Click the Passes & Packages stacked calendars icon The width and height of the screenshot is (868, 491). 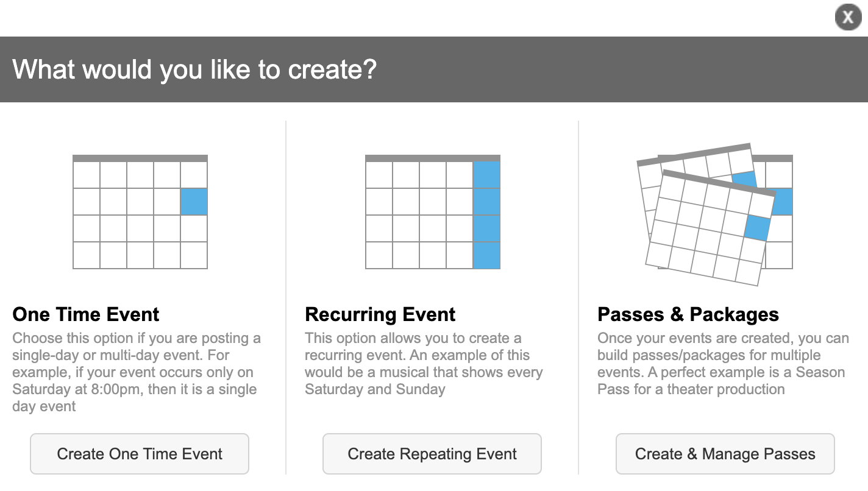point(714,214)
